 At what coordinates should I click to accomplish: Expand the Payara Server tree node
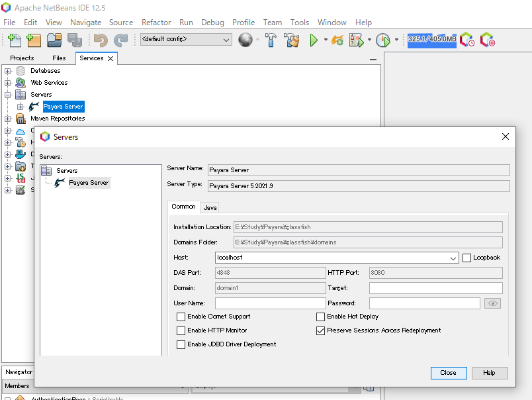pos(20,107)
